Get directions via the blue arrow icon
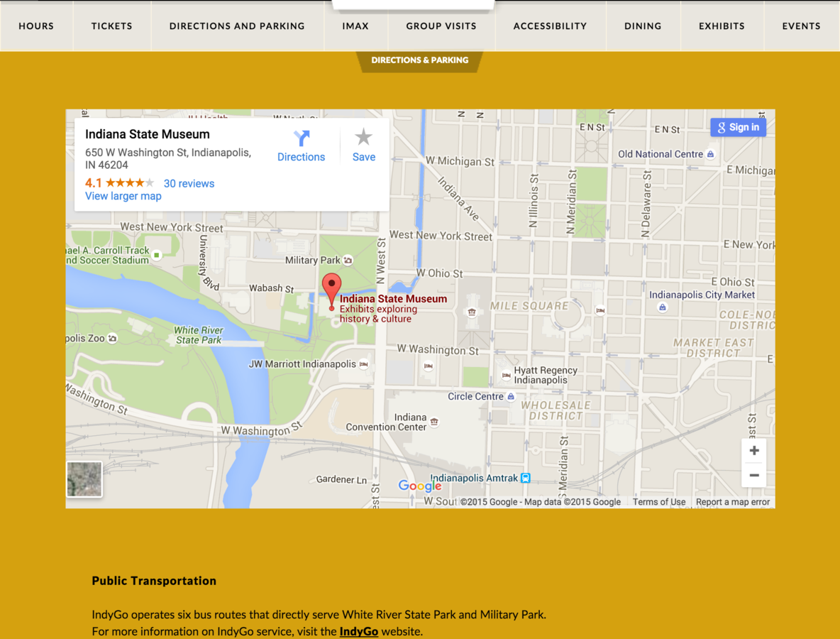 pos(301,138)
